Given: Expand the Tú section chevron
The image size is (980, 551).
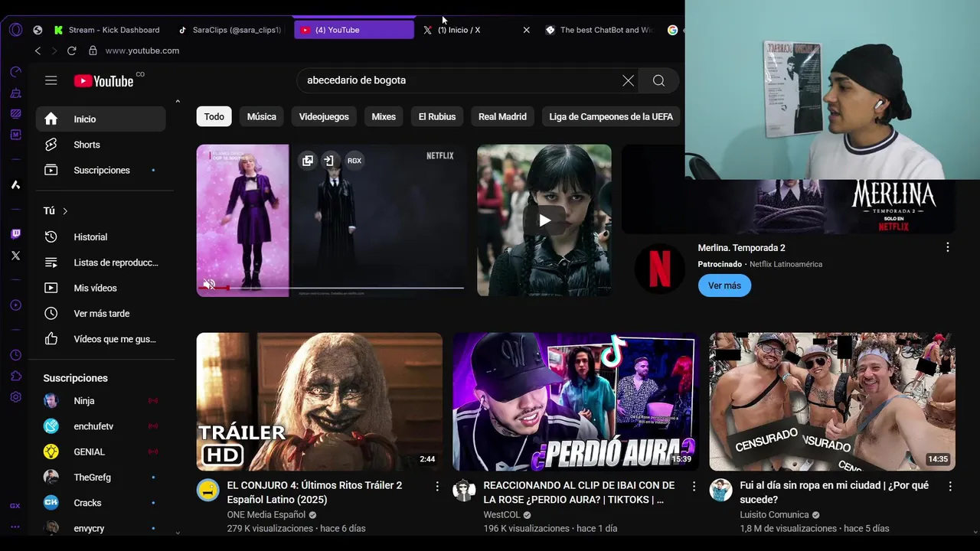Looking at the screenshot, I should [65, 210].
